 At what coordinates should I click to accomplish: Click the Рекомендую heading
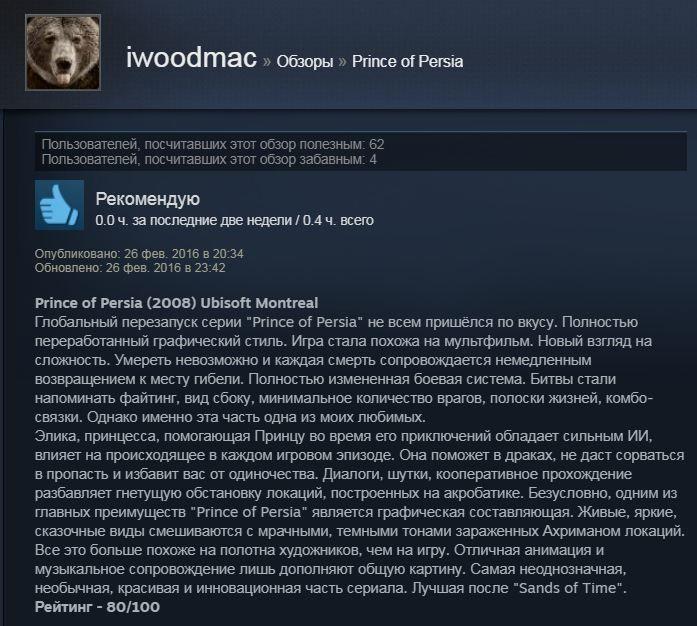point(148,199)
